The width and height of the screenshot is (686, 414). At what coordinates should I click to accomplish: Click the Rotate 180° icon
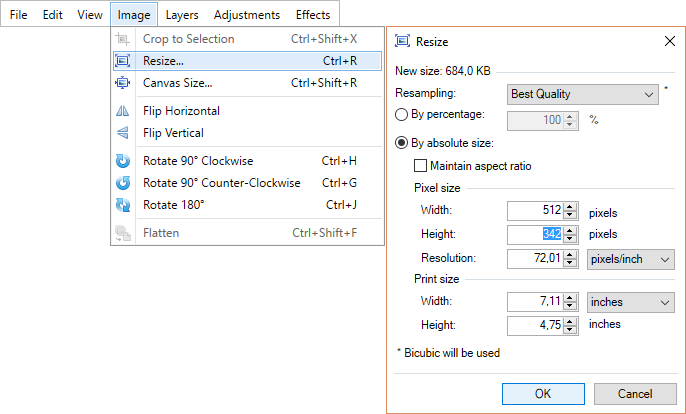coord(123,204)
